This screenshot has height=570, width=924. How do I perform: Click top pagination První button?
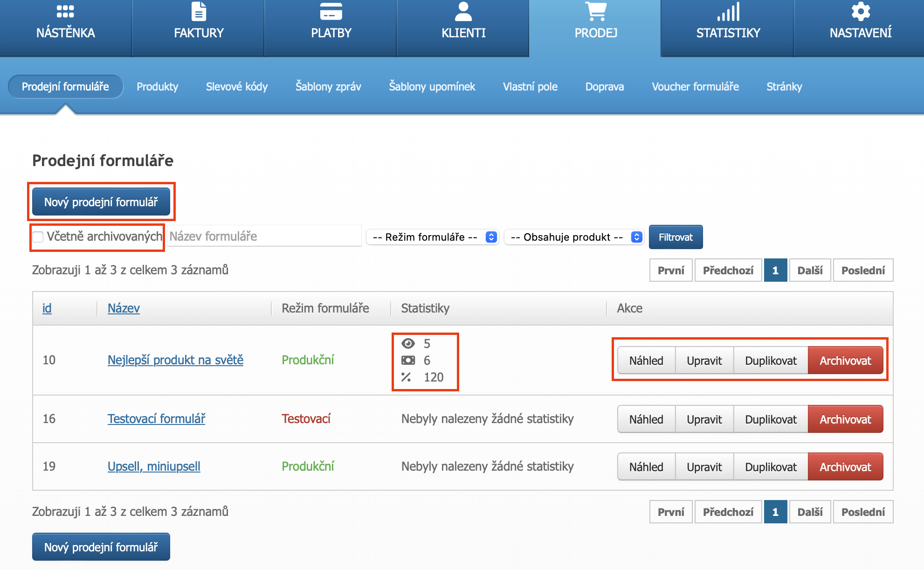[x=671, y=270]
